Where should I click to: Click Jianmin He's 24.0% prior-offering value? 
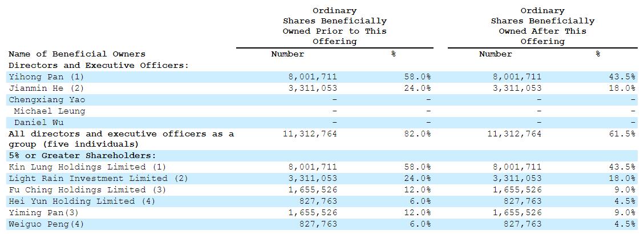click(417, 88)
